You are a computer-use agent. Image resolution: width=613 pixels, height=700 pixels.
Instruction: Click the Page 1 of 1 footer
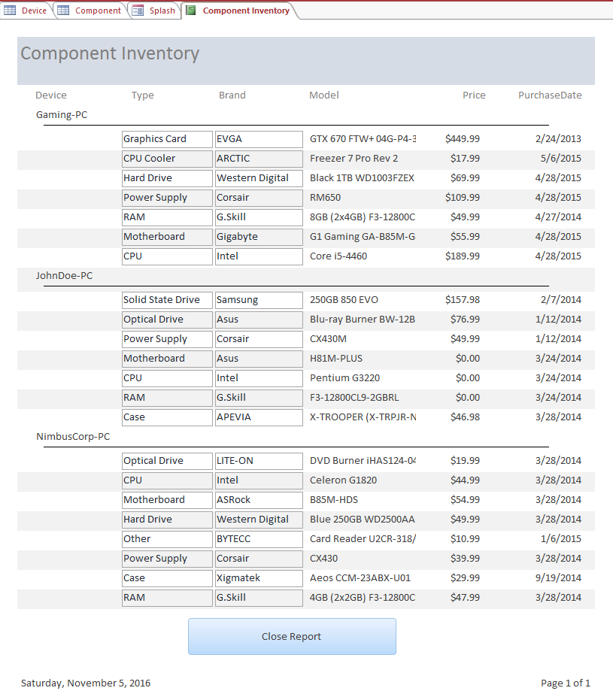coord(566,683)
